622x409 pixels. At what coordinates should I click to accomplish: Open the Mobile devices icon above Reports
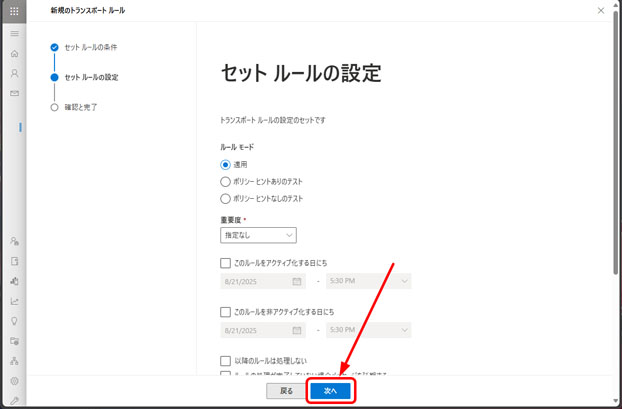click(14, 281)
